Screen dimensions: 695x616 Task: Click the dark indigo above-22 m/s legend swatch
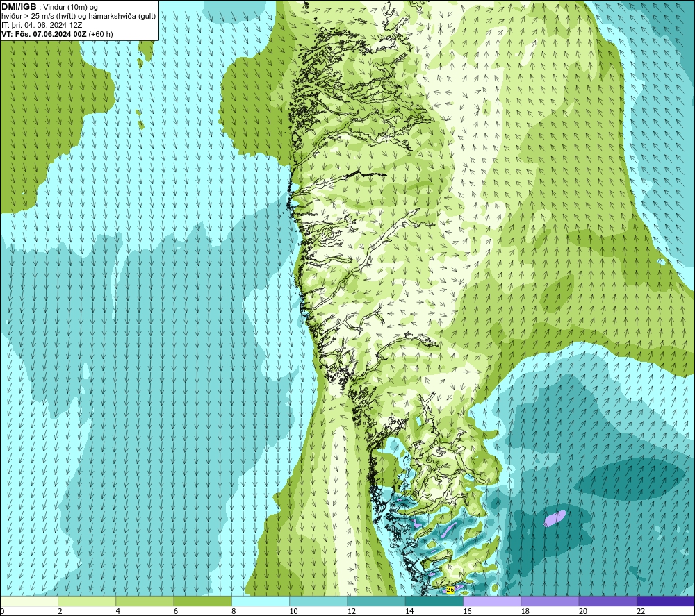666,601
